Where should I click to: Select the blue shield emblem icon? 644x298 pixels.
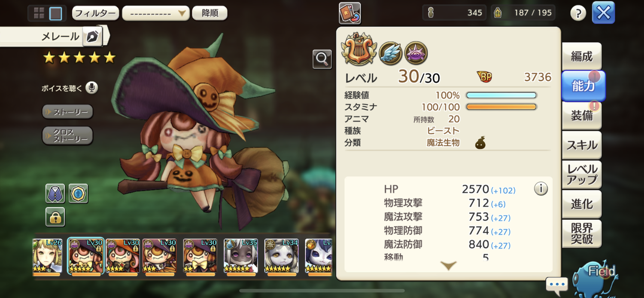tap(78, 194)
